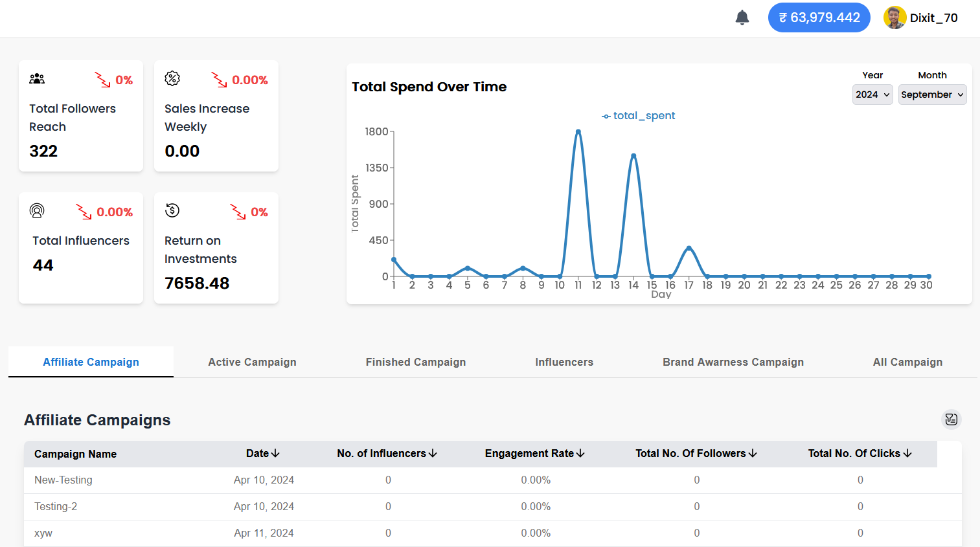Click the Return on Investments card value
The image size is (980, 547).
[x=197, y=284]
